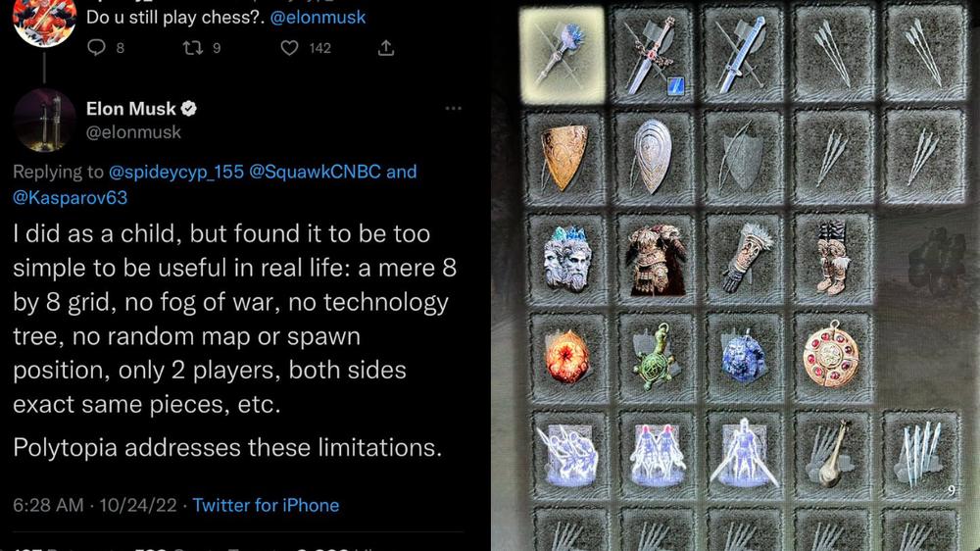Click the Twitter for iPhone link
The image size is (980, 551).
[266, 505]
